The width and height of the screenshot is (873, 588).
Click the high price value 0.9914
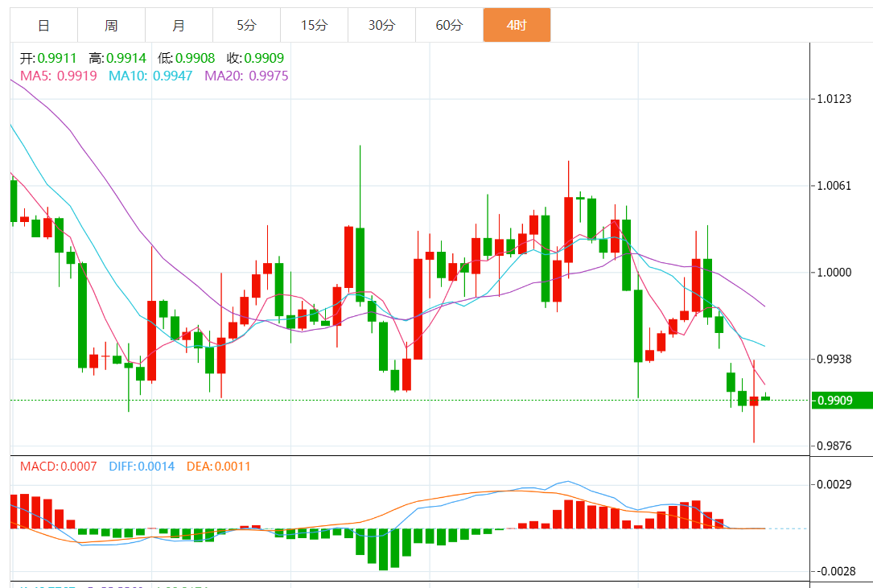click(126, 58)
